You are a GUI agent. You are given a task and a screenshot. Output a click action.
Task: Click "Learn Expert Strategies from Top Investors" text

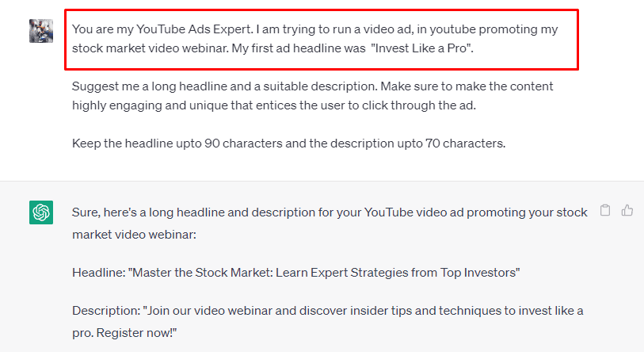coord(397,273)
